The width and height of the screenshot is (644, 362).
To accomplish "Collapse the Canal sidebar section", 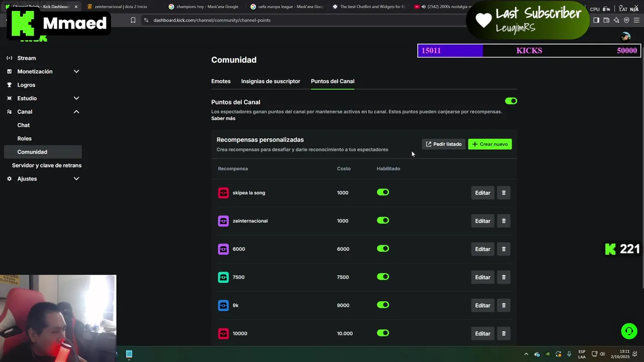I will click(x=76, y=112).
